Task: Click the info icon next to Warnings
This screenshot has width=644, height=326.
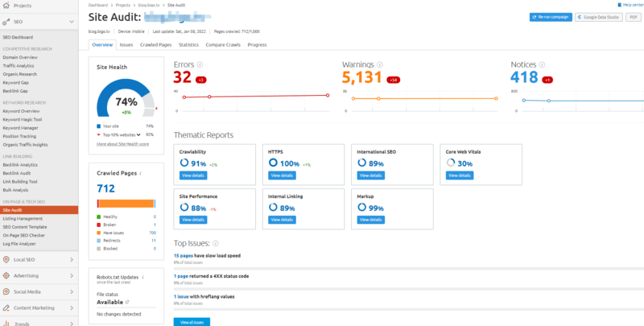Action: (x=380, y=65)
